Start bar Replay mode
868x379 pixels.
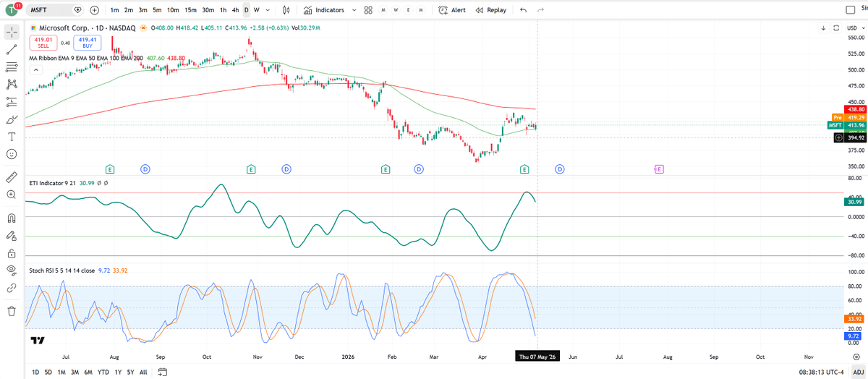tap(491, 10)
